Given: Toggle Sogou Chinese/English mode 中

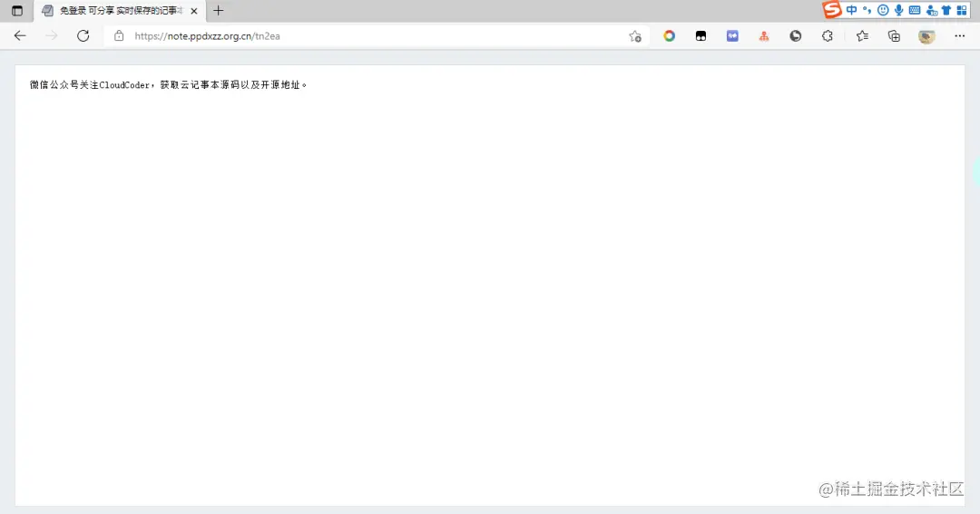Looking at the screenshot, I should [x=851, y=10].
